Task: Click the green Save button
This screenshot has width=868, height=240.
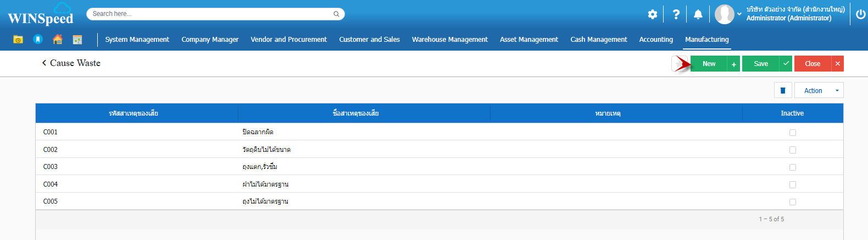Action: click(x=761, y=64)
